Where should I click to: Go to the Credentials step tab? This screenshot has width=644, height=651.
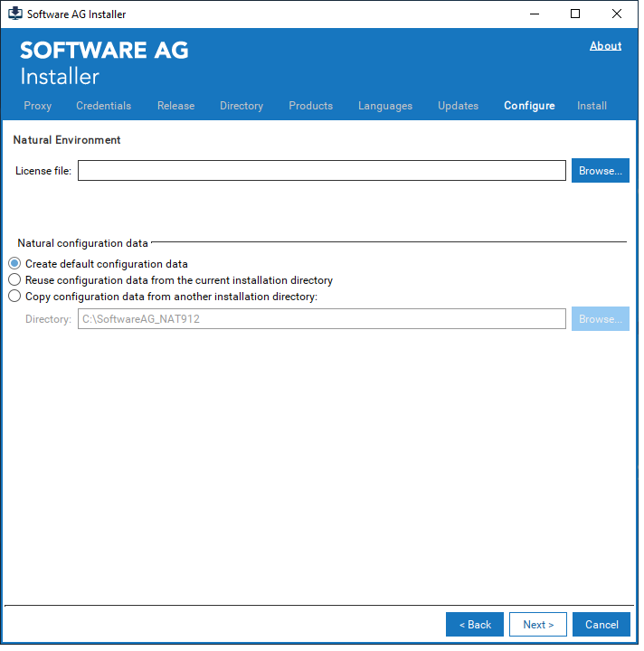click(103, 106)
